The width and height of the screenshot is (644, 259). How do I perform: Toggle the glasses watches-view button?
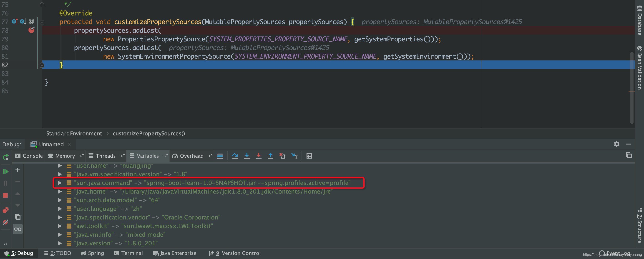click(x=18, y=229)
